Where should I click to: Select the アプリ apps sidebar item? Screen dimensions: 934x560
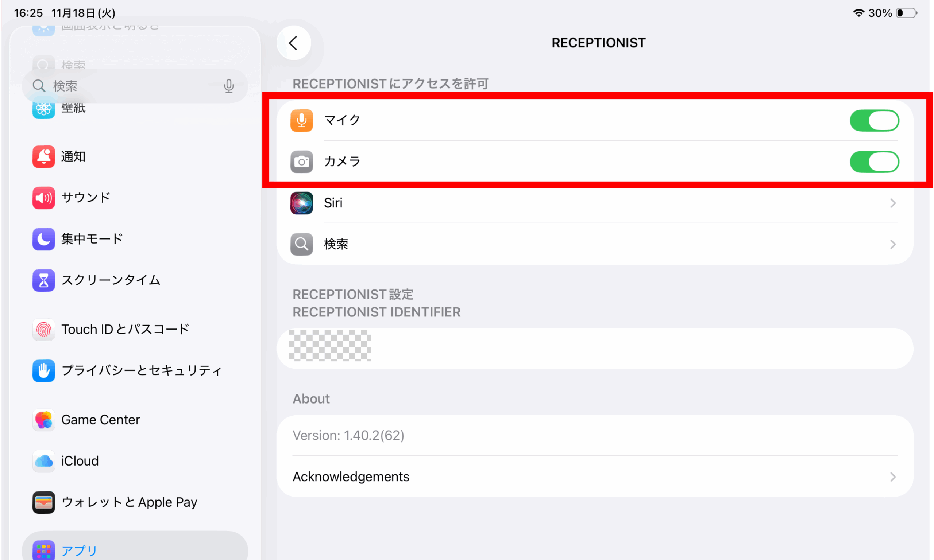pos(79,551)
